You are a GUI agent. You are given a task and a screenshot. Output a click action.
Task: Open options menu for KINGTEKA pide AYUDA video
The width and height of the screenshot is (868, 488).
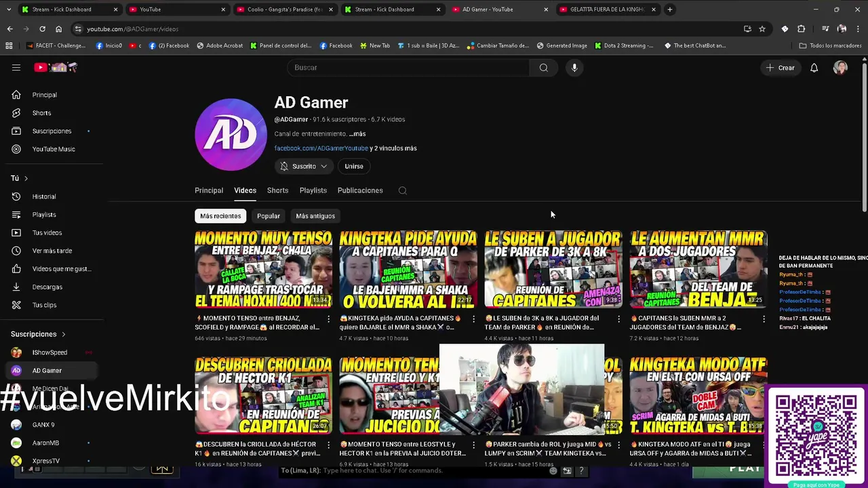tap(474, 319)
